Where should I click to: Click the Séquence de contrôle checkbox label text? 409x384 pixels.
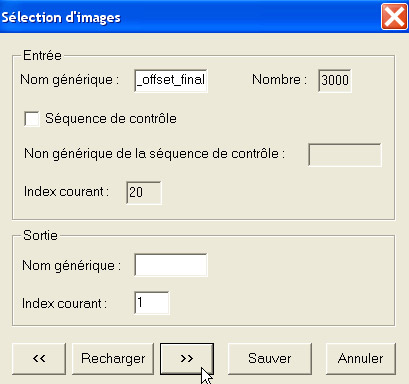(x=111, y=119)
